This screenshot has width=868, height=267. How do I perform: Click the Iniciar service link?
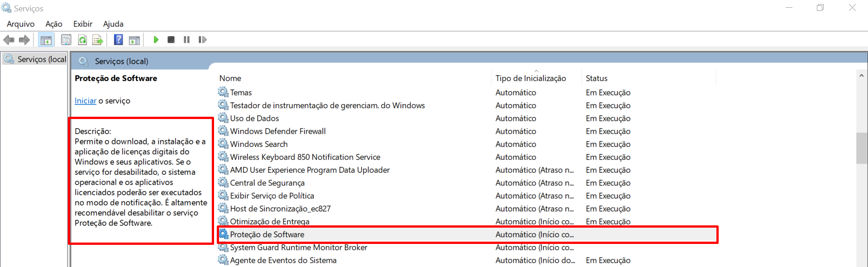tap(86, 101)
